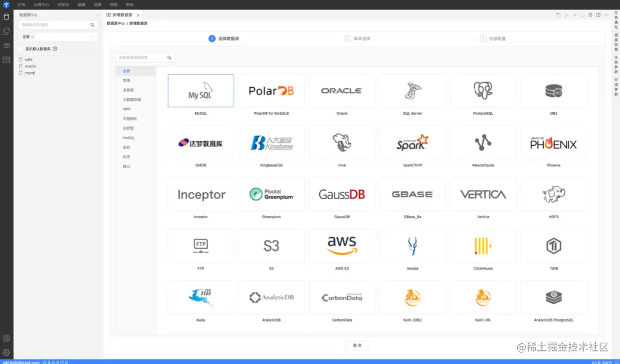Select the PolarDB for MySQL8 card
This screenshot has height=364, width=620.
271,91
